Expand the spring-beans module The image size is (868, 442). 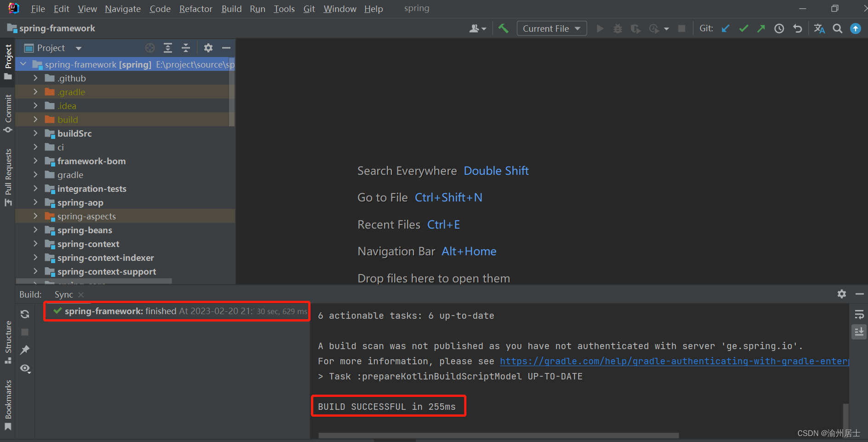(x=35, y=230)
